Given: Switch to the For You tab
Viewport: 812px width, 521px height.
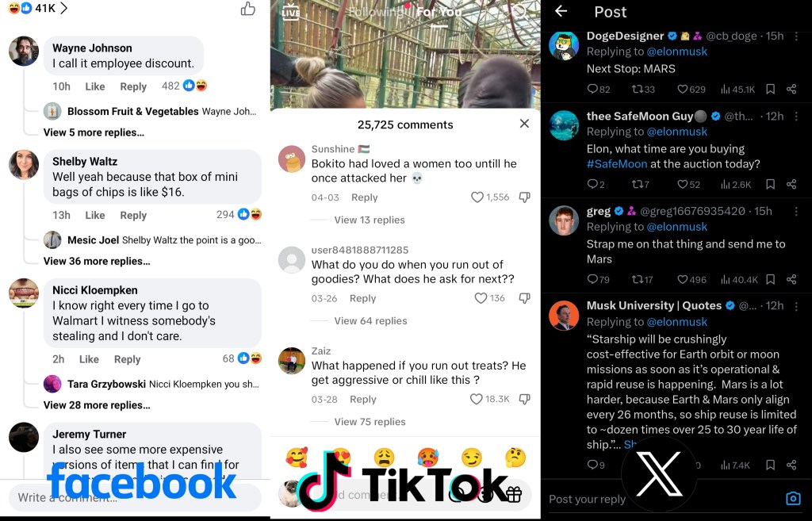Looking at the screenshot, I should tap(439, 12).
